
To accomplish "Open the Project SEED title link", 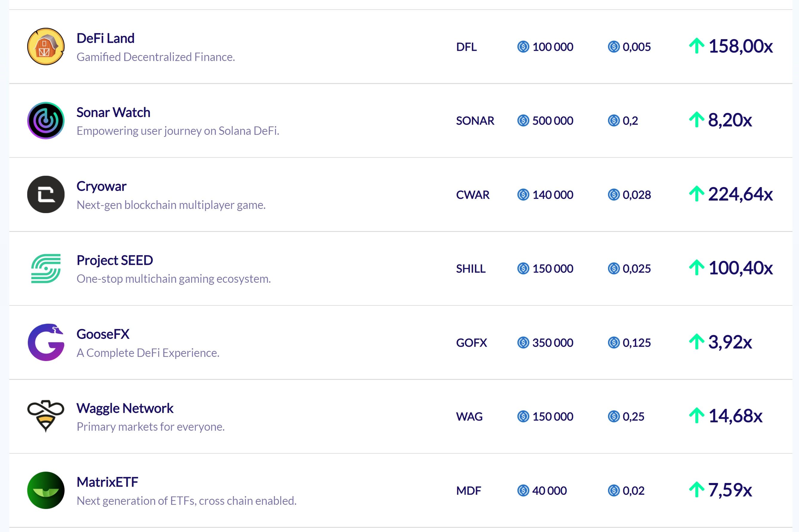I will pyautogui.click(x=115, y=260).
